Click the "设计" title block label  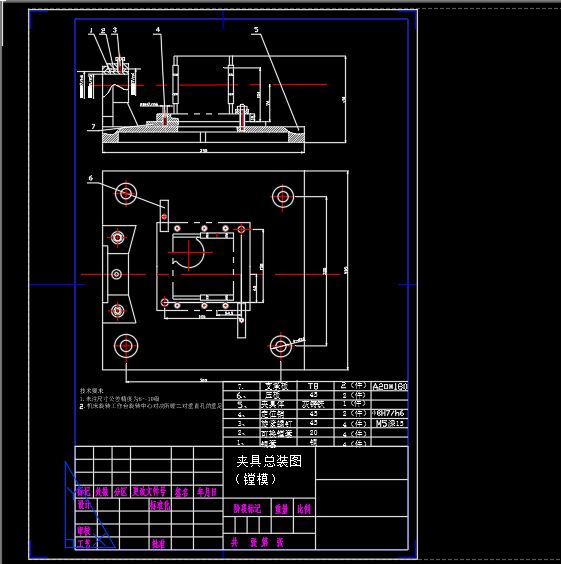[x=84, y=505]
